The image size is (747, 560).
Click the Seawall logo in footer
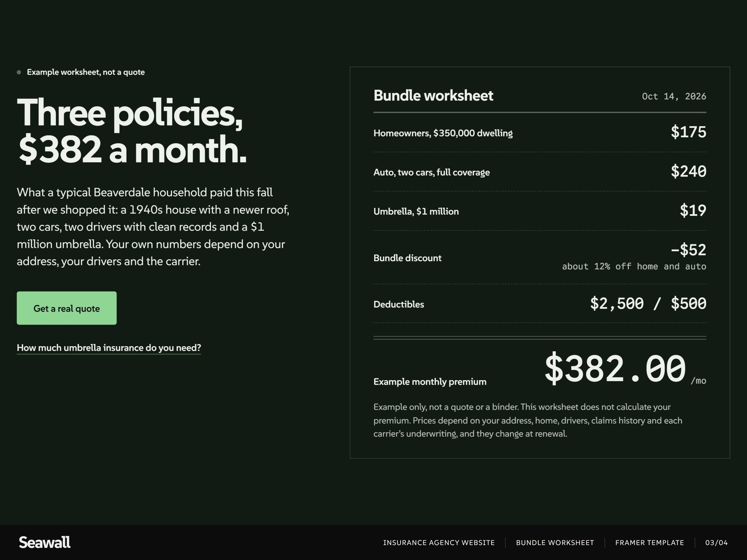(x=44, y=542)
